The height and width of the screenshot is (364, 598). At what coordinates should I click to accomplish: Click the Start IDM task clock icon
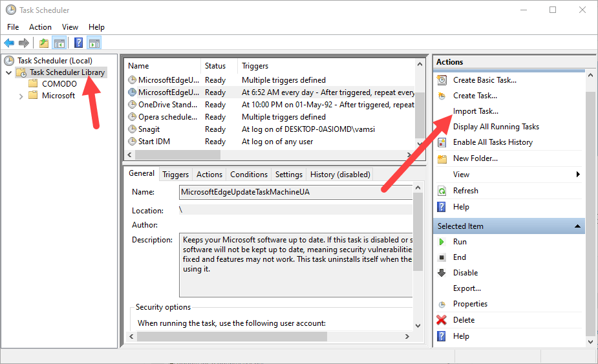(x=132, y=142)
